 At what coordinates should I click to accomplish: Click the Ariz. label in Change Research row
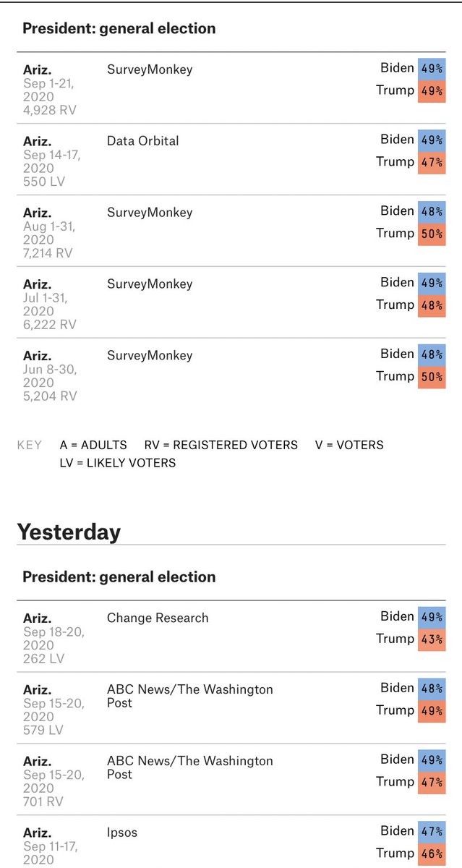click(x=37, y=618)
